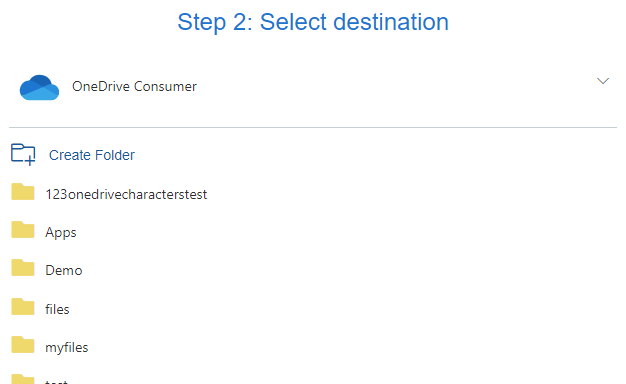Choose the myfiles folder name
The image size is (626, 384).
pos(67,348)
